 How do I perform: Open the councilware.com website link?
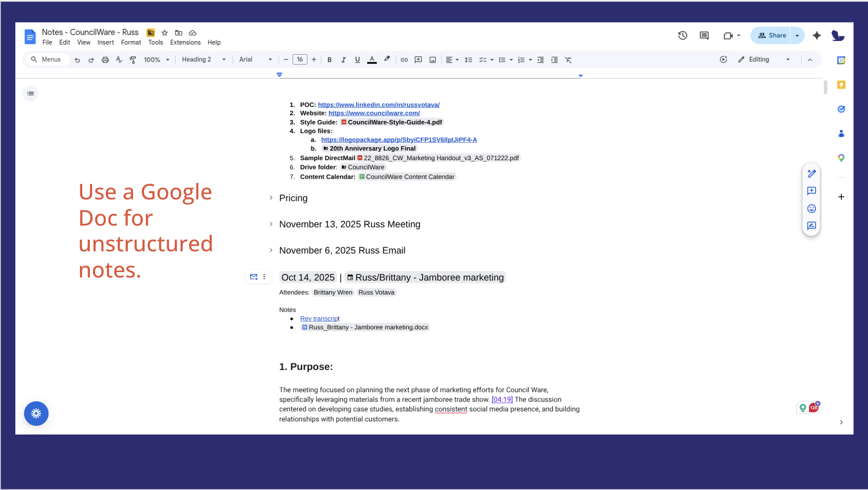(x=374, y=113)
